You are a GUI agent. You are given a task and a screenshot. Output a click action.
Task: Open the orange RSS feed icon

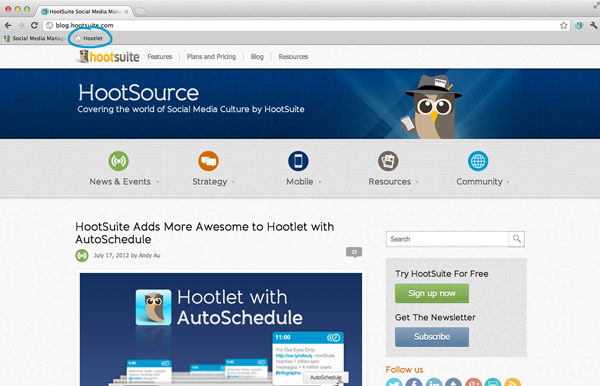coord(513,383)
